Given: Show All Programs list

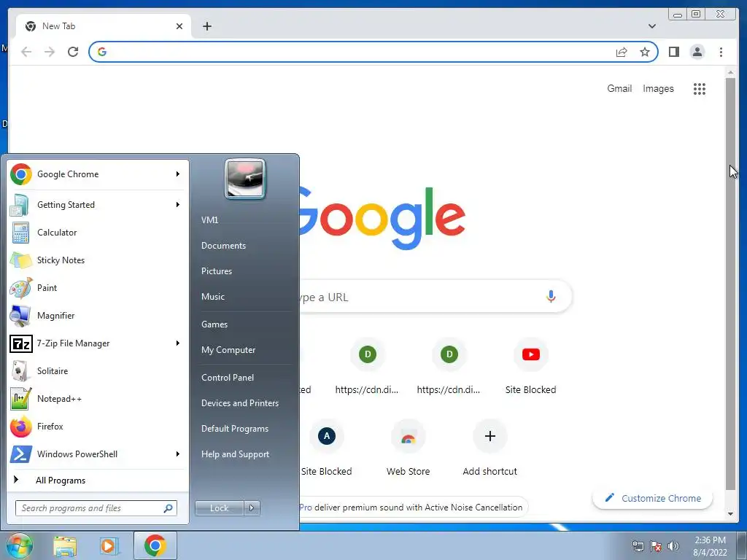Looking at the screenshot, I should click(x=97, y=480).
